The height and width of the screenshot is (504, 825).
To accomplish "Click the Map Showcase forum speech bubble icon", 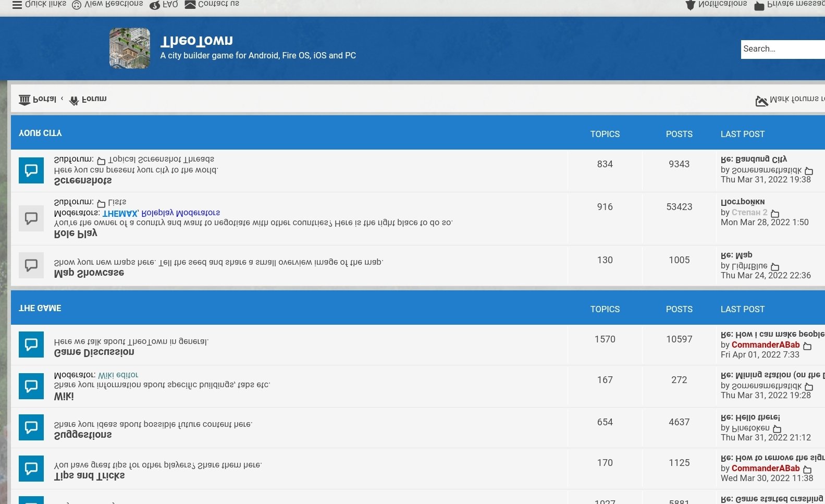I will pos(31,265).
